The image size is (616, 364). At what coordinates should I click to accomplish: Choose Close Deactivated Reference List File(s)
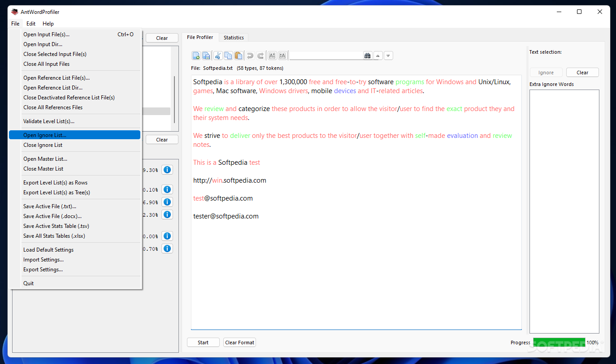[74, 98]
